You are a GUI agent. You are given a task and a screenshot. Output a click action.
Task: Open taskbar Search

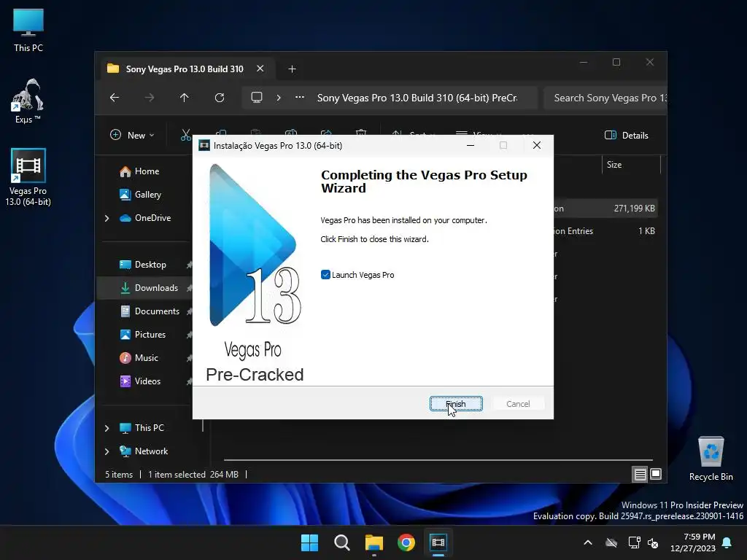341,542
